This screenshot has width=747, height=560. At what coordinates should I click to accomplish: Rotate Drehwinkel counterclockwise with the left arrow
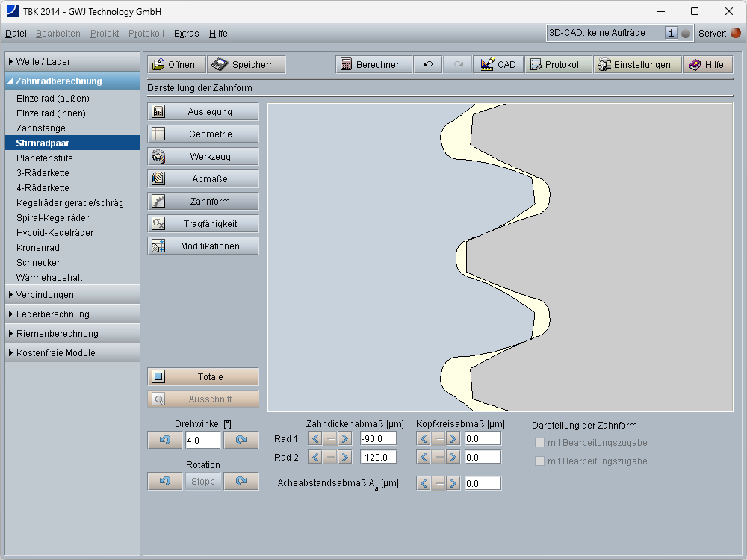click(x=165, y=441)
